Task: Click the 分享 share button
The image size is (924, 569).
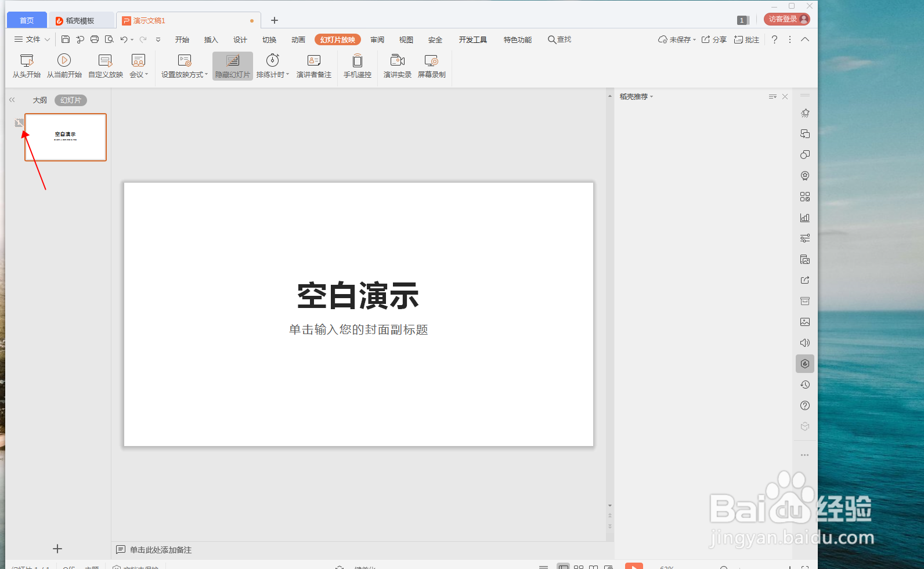Action: point(714,39)
